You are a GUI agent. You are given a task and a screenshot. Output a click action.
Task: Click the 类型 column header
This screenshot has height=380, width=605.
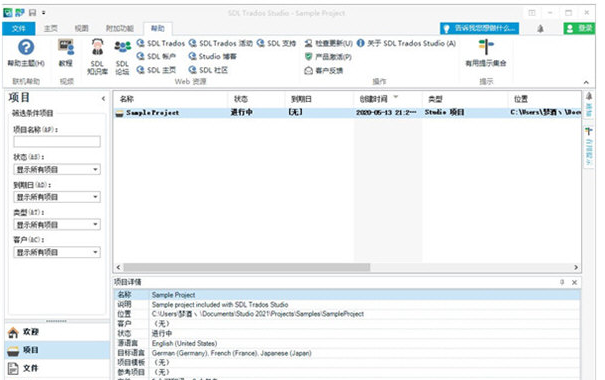(465, 99)
